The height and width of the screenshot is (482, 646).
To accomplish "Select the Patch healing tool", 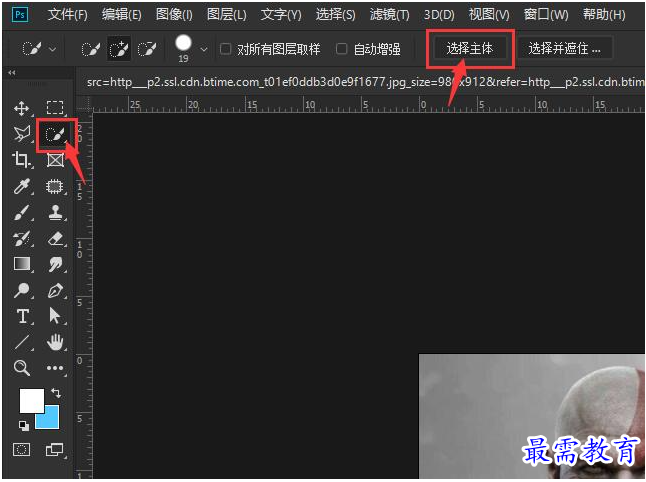I will click(54, 186).
